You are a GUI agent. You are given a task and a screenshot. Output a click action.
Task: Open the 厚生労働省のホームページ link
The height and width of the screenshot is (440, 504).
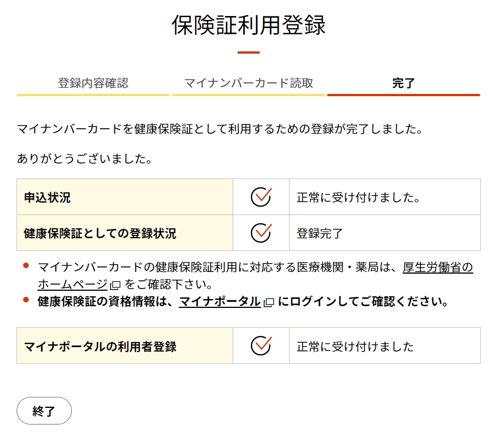click(x=437, y=268)
